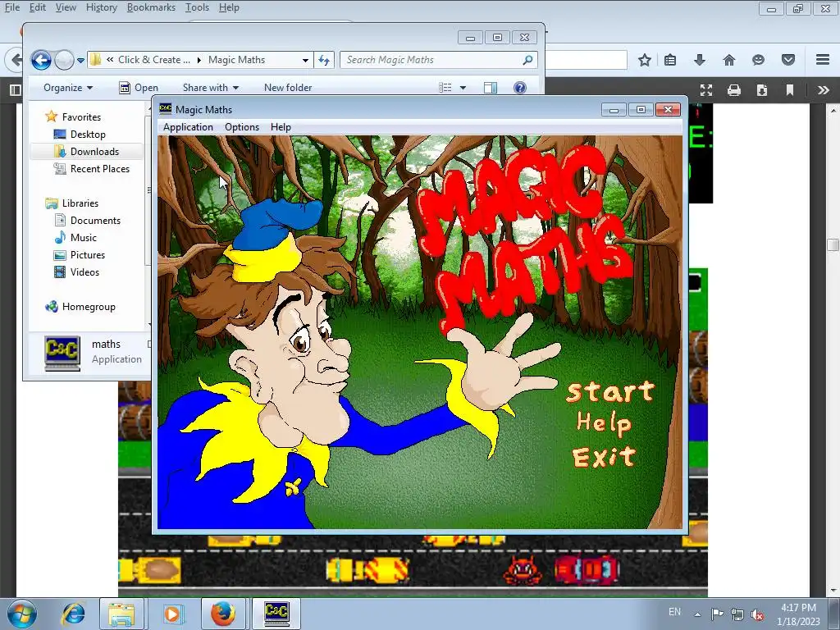Click Firefox bookmark star icon

tap(645, 60)
